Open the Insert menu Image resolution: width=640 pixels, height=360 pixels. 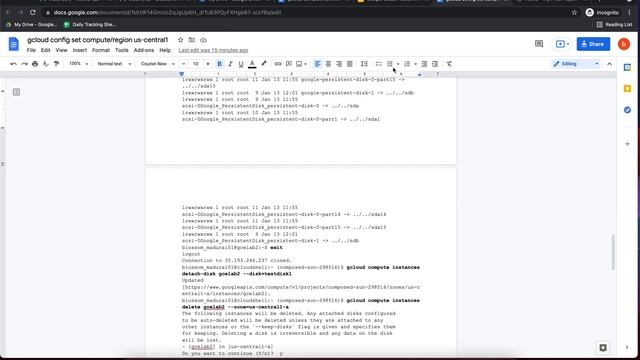[80, 50]
